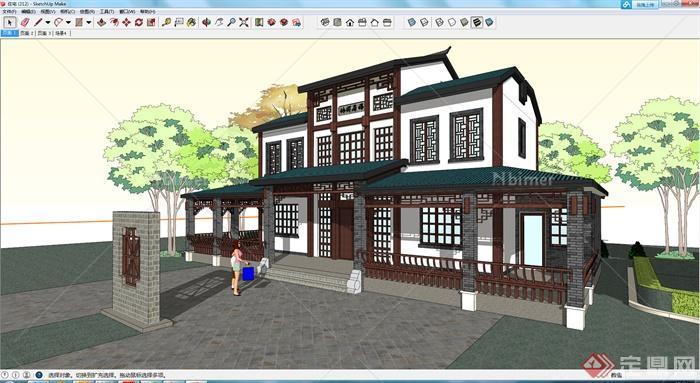700x383 pixels.
Task: Switch to Top standard view
Action: pos(338,22)
